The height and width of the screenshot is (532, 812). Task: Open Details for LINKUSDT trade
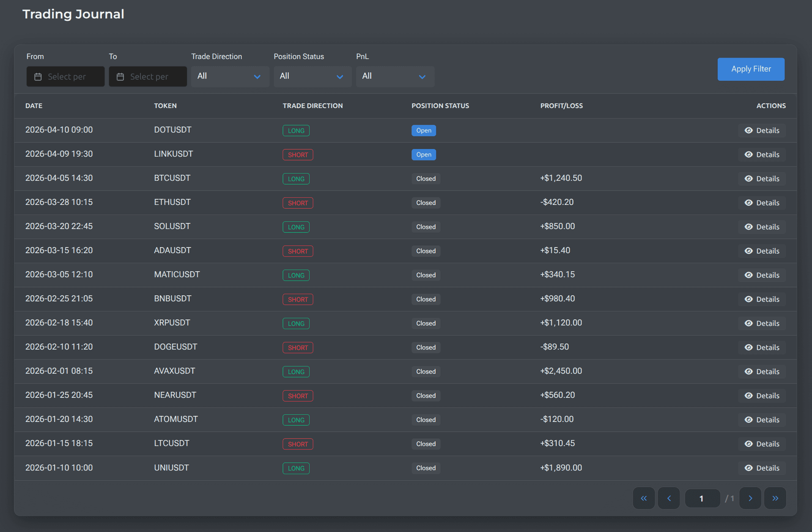tap(762, 154)
